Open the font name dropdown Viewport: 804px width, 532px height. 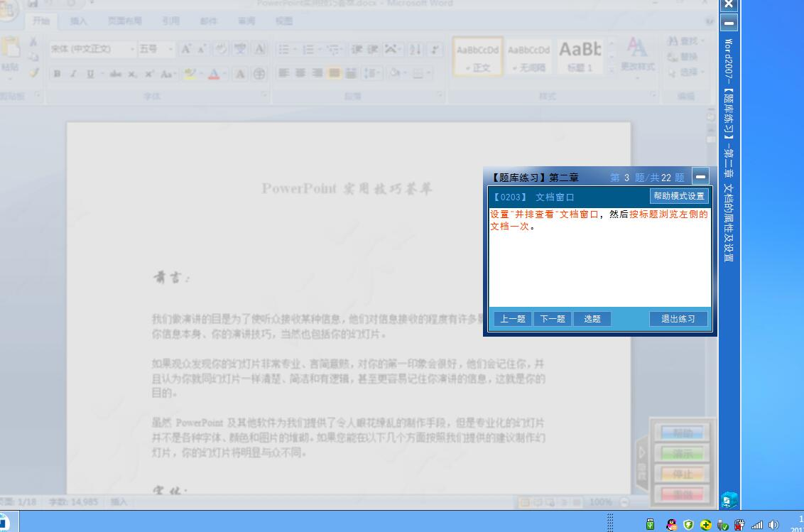tap(132, 49)
